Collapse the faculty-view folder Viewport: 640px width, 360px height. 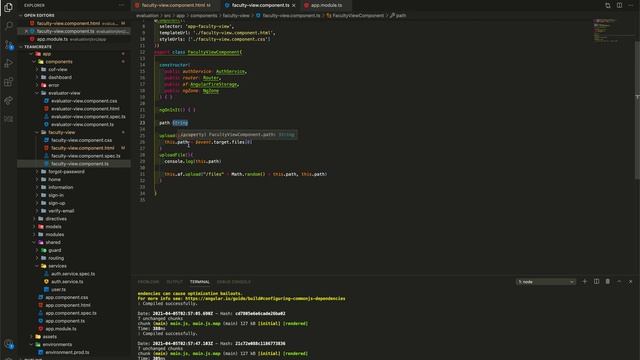pyautogui.click(x=62, y=132)
